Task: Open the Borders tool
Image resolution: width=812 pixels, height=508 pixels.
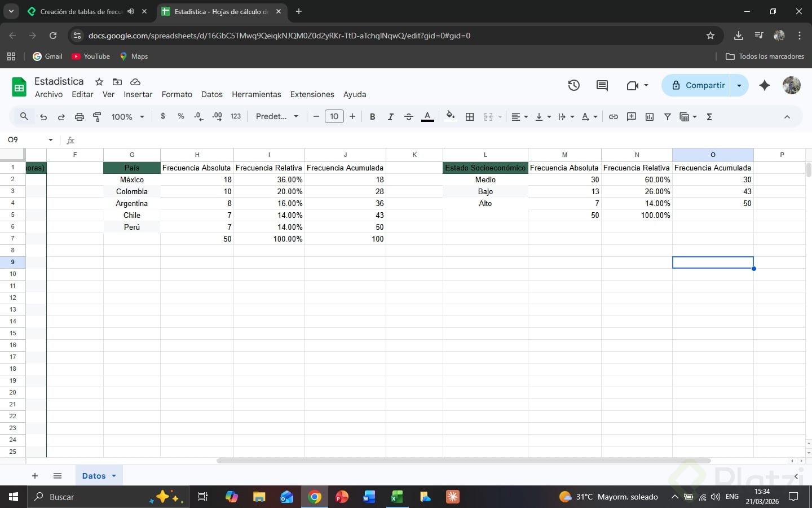Action: tap(470, 117)
